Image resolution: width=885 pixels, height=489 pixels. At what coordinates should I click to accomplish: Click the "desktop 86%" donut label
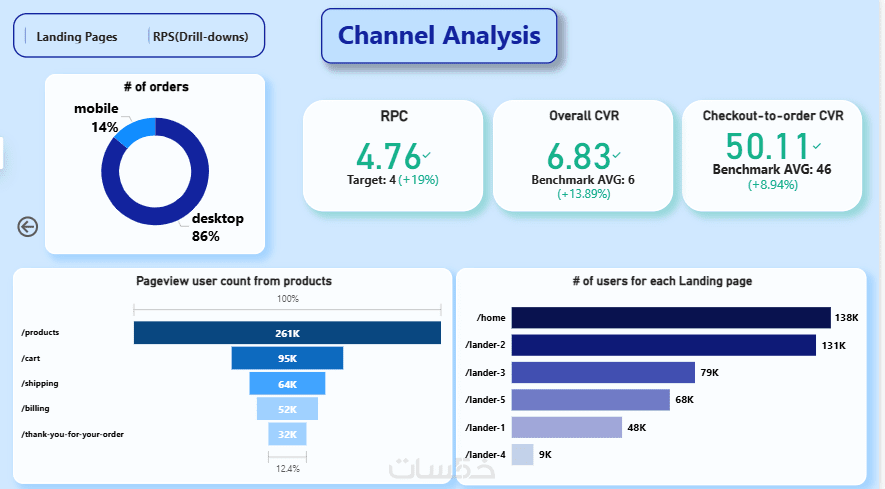click(217, 227)
